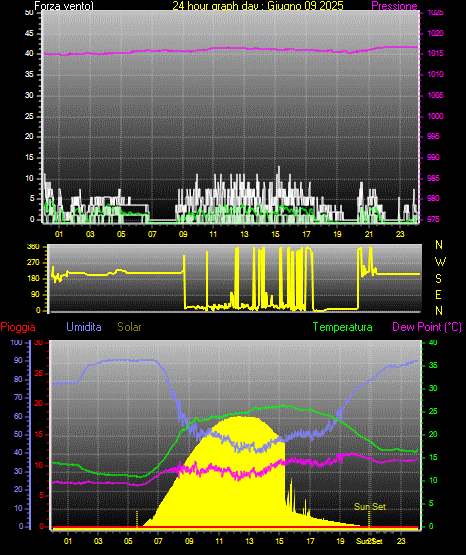Click the red 'Pioggia' legend label
Screen dimensions: 466x555
(18, 327)
